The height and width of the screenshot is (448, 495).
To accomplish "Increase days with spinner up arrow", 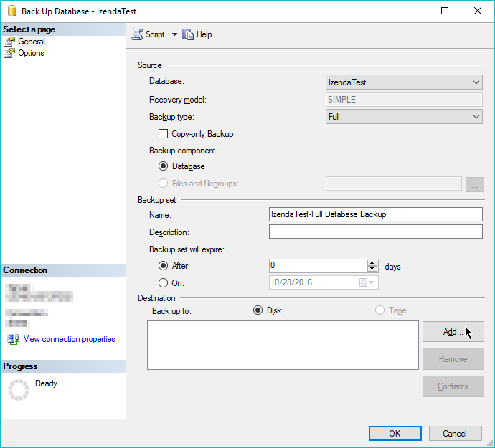I will point(372,263).
